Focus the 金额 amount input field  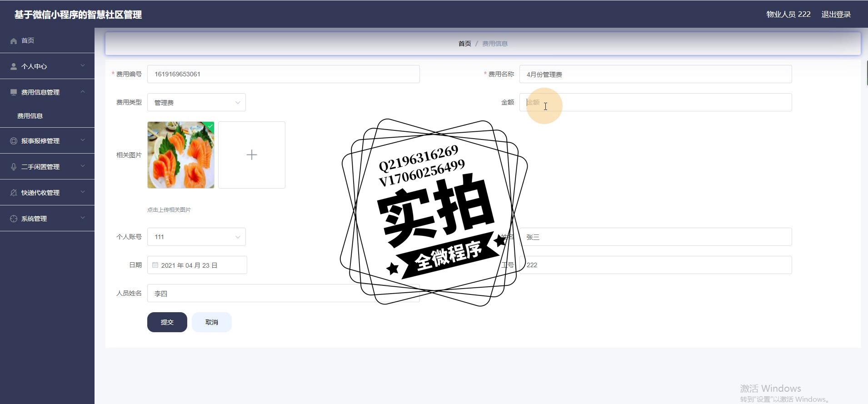pos(656,102)
